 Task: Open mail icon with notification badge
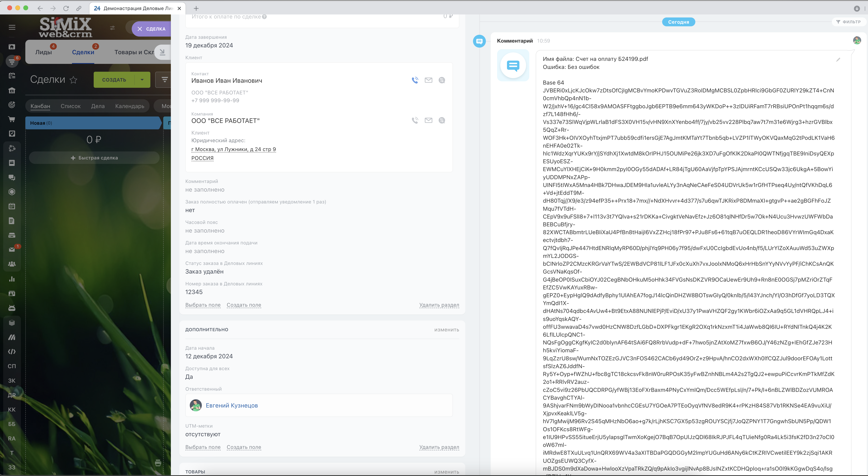click(12, 249)
